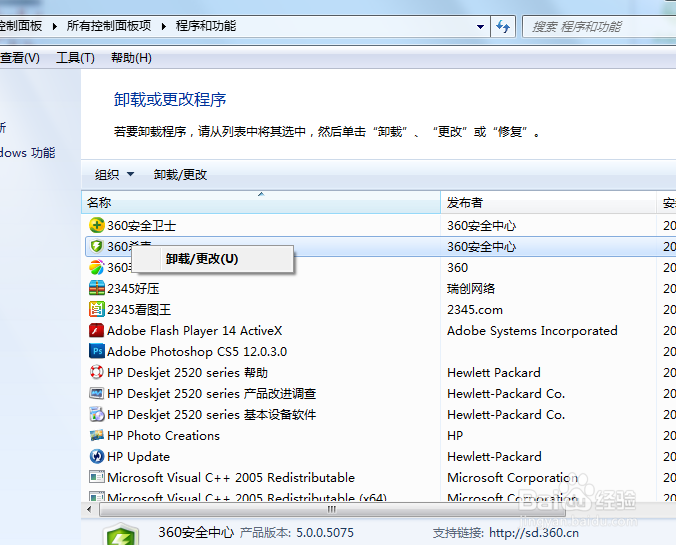The width and height of the screenshot is (676, 545).
Task: Click the Adobe Flash Player icon
Action: click(x=97, y=330)
